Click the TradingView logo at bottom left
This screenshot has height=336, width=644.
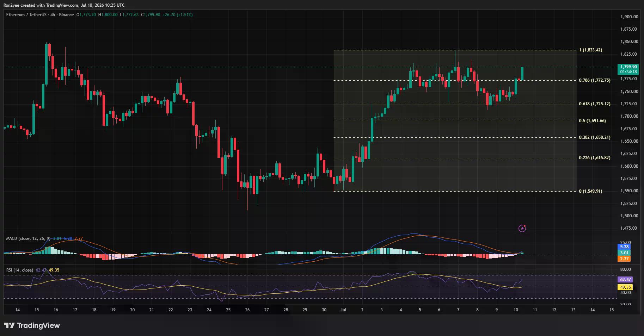(x=32, y=325)
